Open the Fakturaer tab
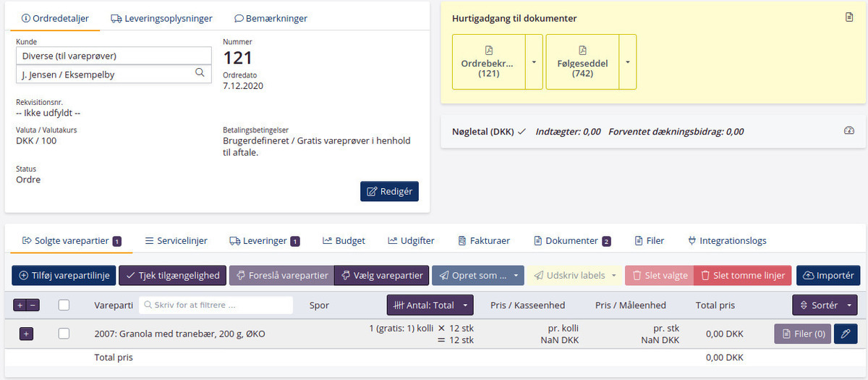Screen dimensions: 868x380 pos(484,240)
